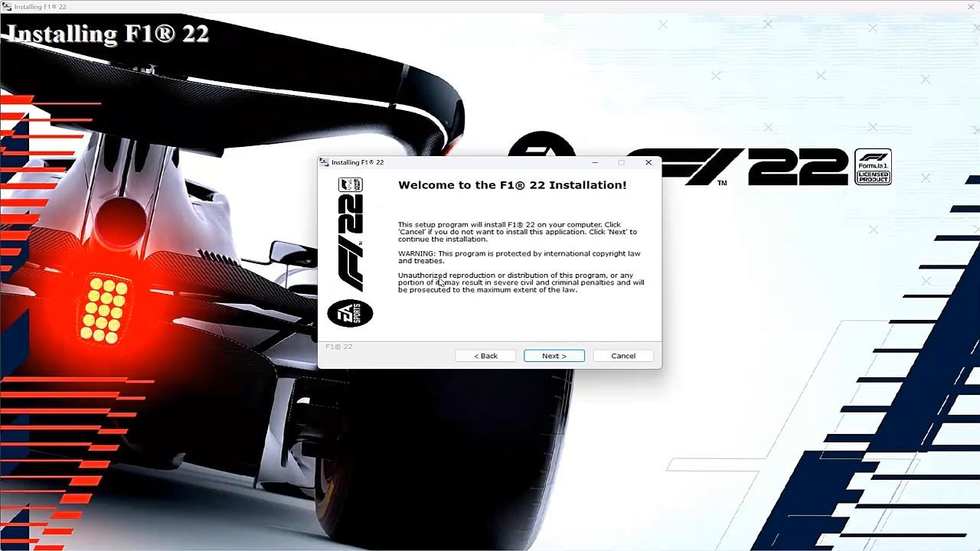980x551 pixels.
Task: Click the large 'Installing F1® 22' header text
Action: click(108, 34)
